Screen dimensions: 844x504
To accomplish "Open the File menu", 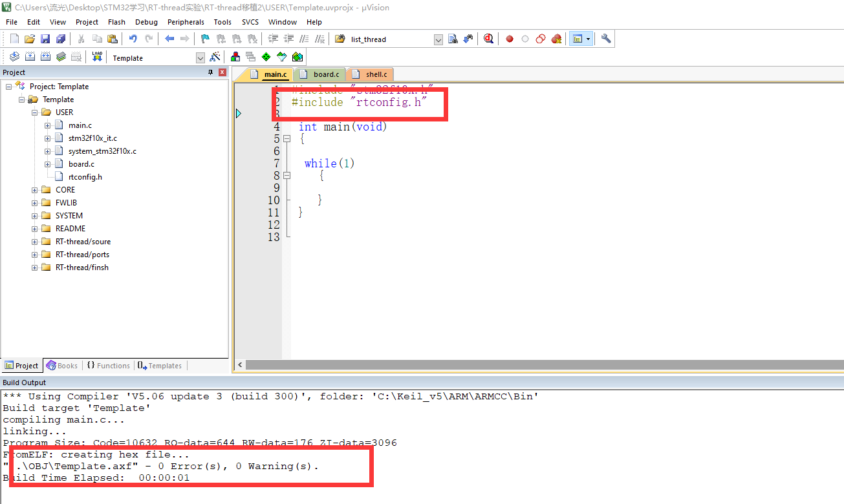I will (12, 22).
